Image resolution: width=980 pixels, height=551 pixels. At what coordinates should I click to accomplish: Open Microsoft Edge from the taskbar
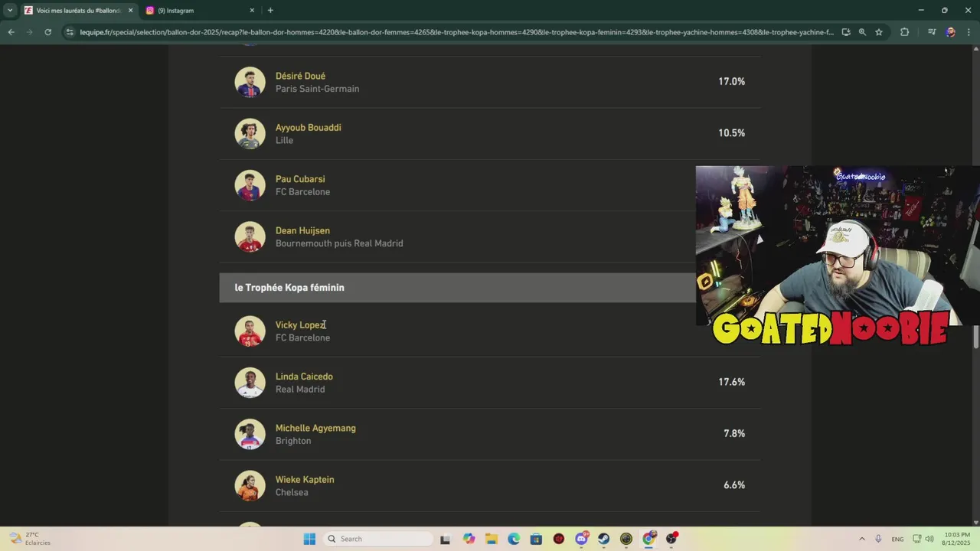point(514,539)
